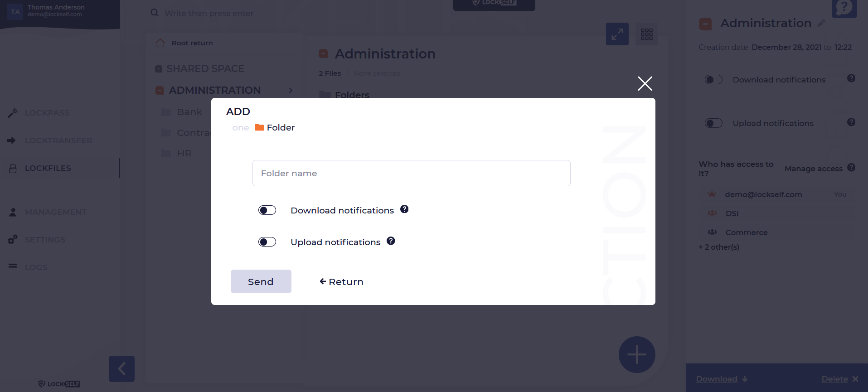This screenshot has height=392, width=868.
Task: Expand the + 2 other(s) access list
Action: click(x=719, y=247)
